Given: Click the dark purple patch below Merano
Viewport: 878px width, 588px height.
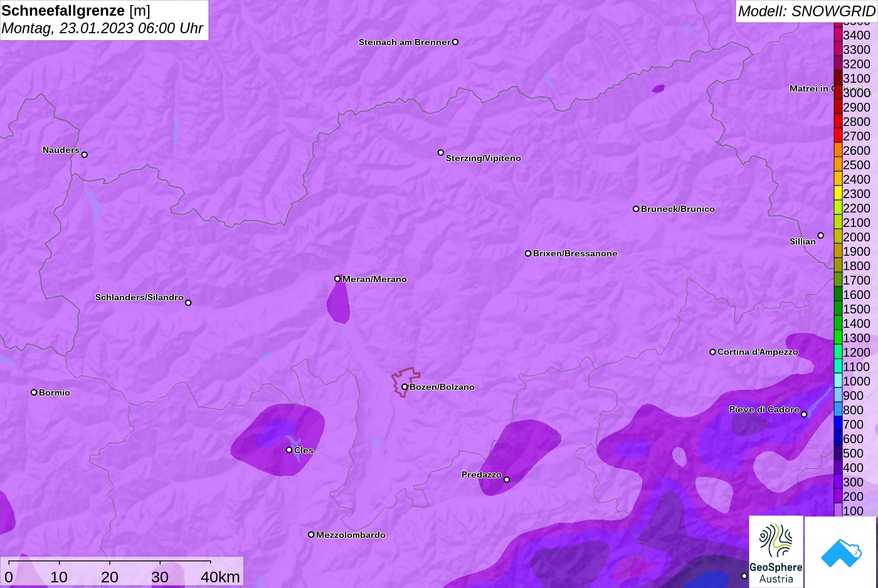Looking at the screenshot, I should click(339, 303).
